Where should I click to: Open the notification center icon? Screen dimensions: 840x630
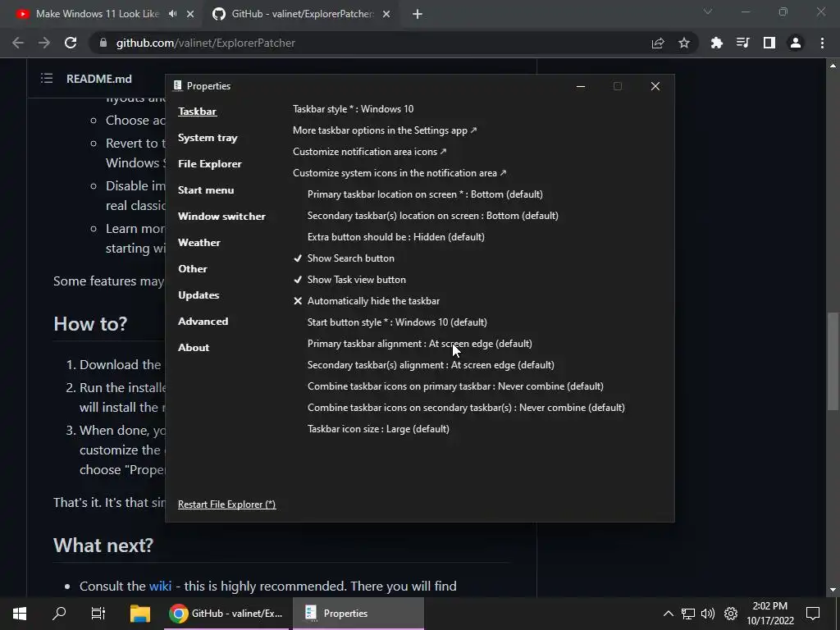click(x=813, y=614)
